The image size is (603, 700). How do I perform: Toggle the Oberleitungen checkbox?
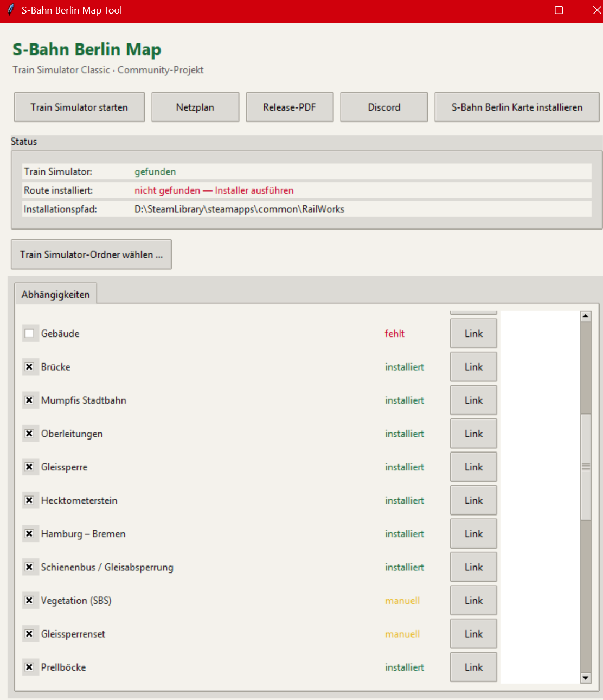coord(29,434)
